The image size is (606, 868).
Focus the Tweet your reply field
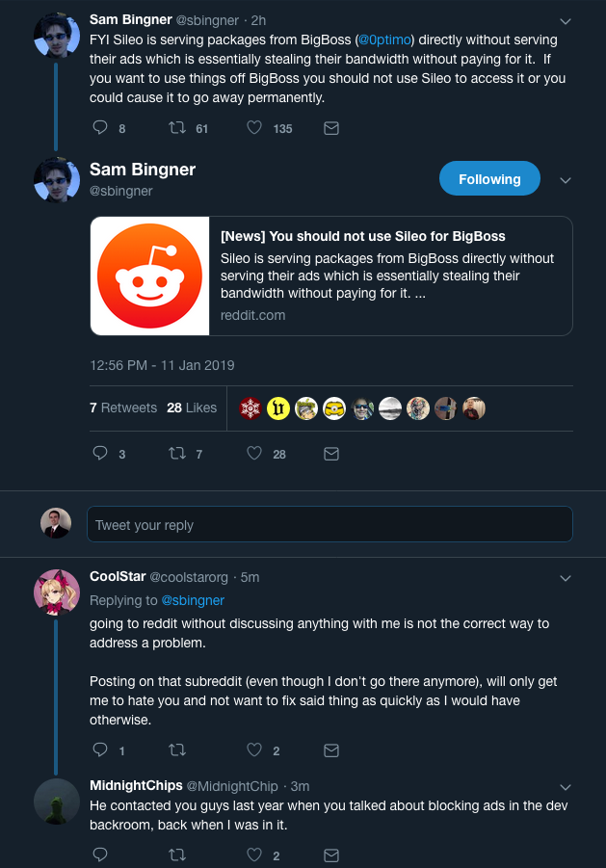pyautogui.click(x=329, y=524)
